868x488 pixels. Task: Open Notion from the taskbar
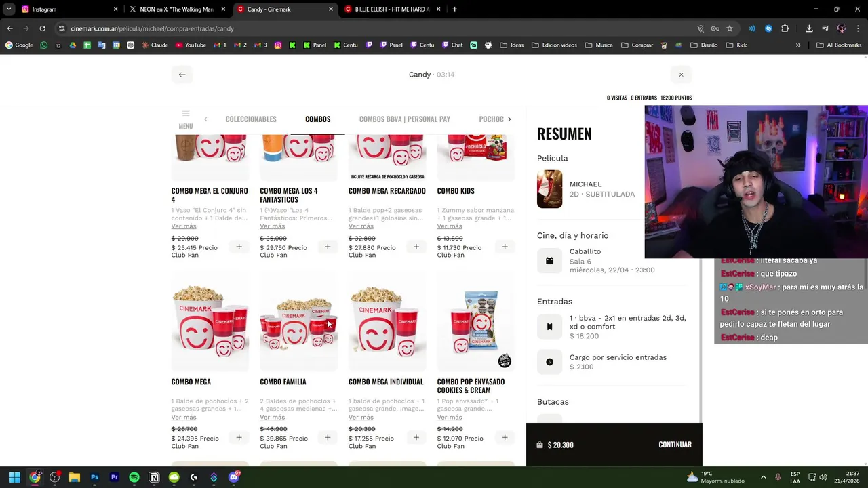(x=154, y=477)
